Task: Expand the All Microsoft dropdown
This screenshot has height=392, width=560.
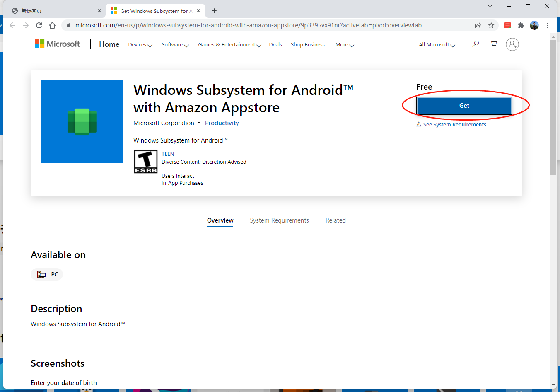Action: (436, 44)
